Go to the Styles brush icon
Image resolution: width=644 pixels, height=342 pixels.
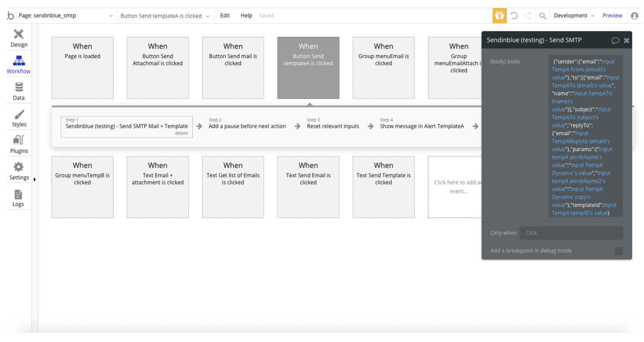pos(19,114)
